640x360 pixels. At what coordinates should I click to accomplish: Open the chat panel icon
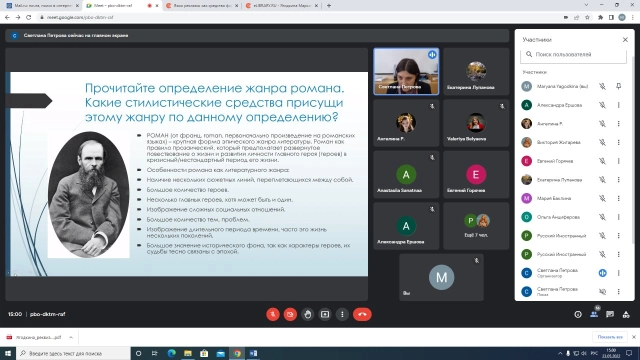610,314
